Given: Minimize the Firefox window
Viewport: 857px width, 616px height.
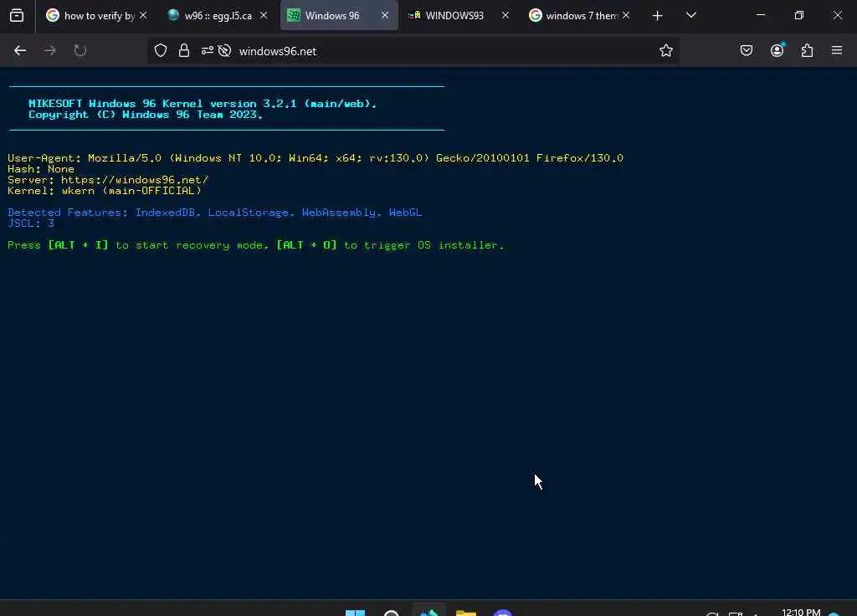Looking at the screenshot, I should tap(760, 15).
